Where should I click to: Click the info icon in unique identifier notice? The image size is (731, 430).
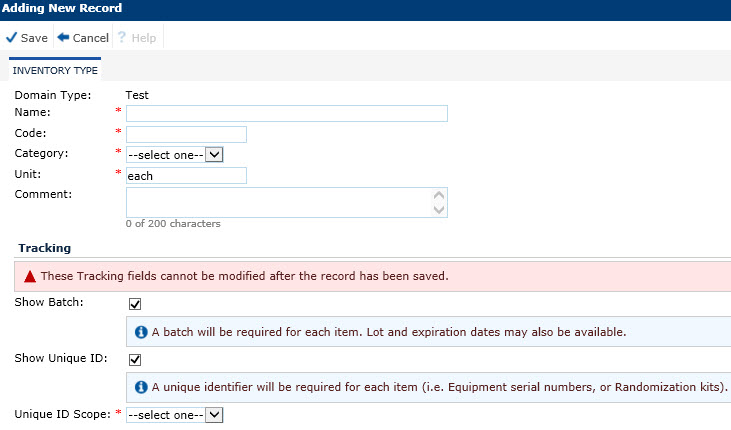tap(141, 387)
